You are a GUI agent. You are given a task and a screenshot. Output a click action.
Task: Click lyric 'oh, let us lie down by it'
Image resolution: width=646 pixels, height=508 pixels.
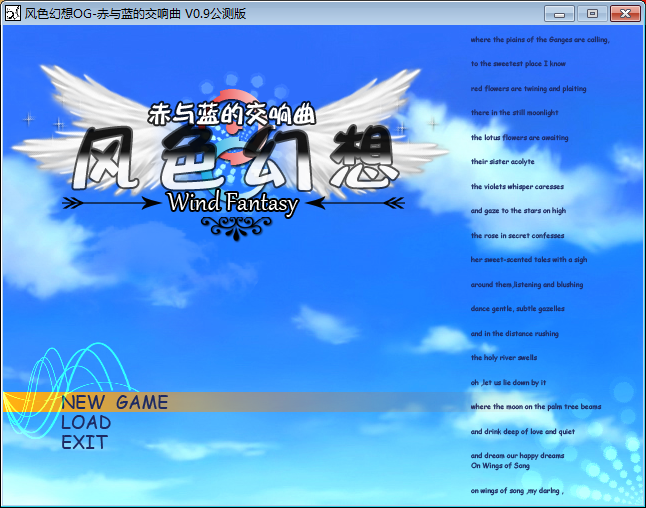508,383
